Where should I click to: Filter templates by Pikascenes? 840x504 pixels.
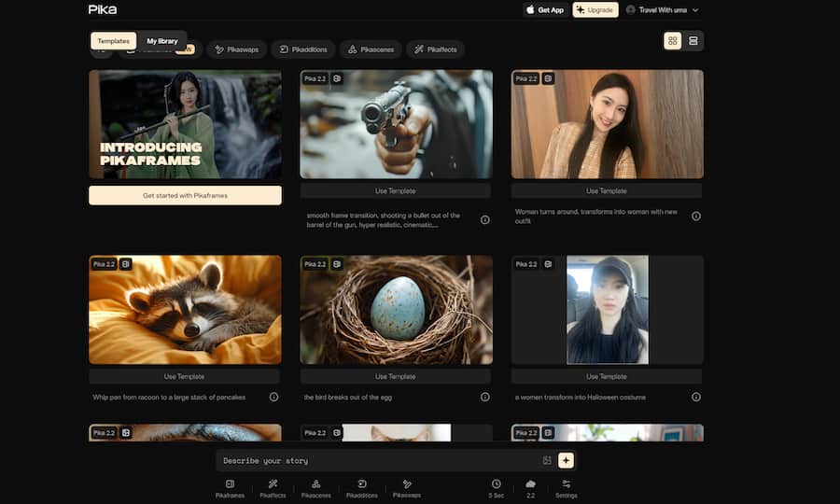tap(371, 49)
